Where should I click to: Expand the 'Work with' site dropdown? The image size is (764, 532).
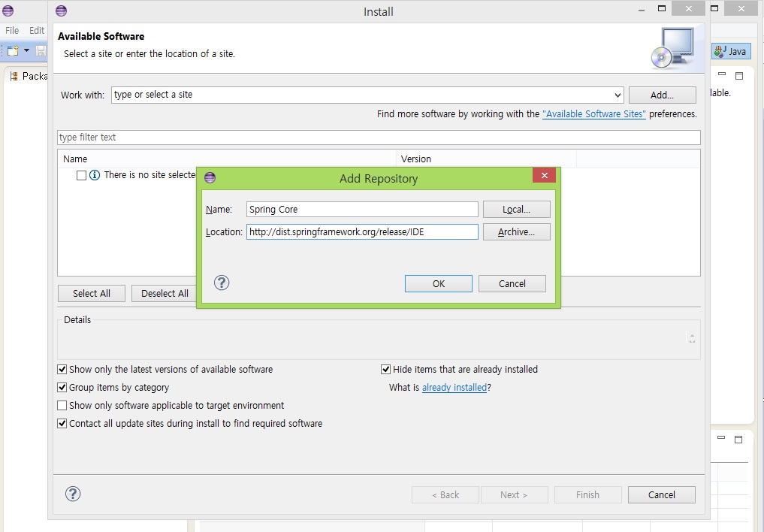click(x=618, y=95)
